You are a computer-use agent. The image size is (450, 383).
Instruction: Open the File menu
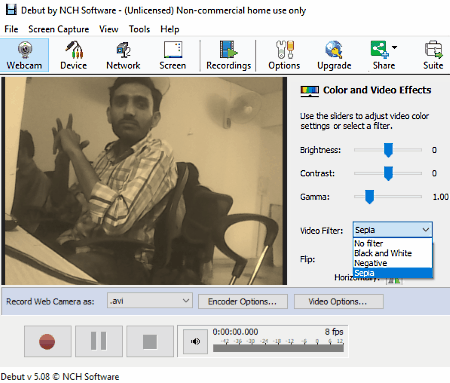click(11, 29)
